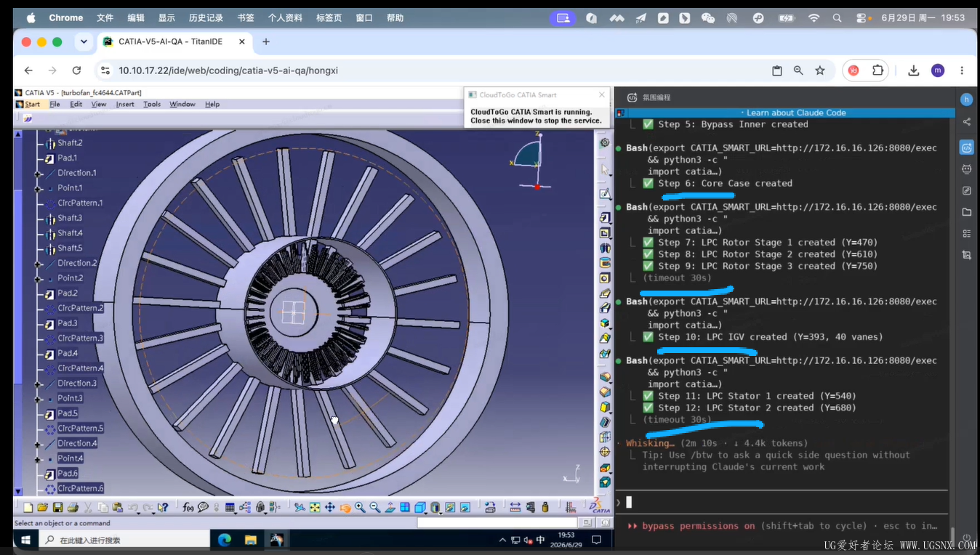Viewport: 980px width, 555px height.
Task: Click the Chrome extensions puzzle icon
Action: click(x=877, y=70)
